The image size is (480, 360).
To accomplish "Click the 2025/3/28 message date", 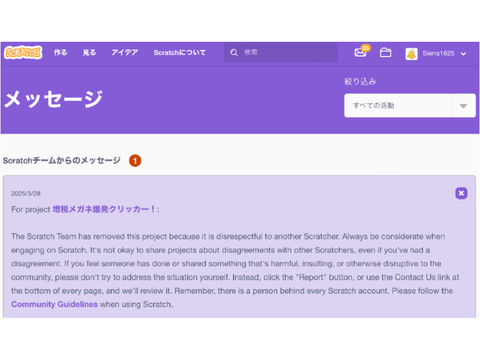I will point(26,194).
